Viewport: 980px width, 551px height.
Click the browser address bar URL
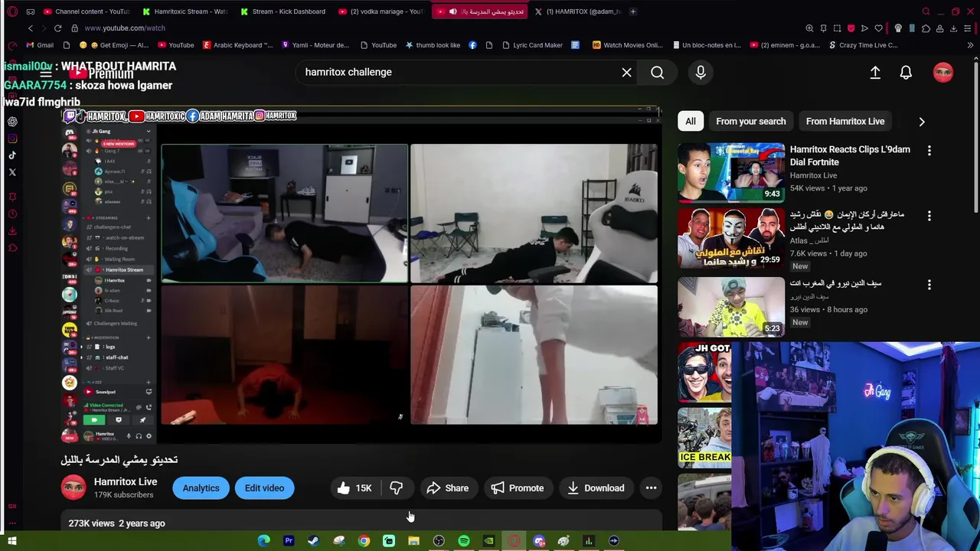pyautogui.click(x=125, y=28)
